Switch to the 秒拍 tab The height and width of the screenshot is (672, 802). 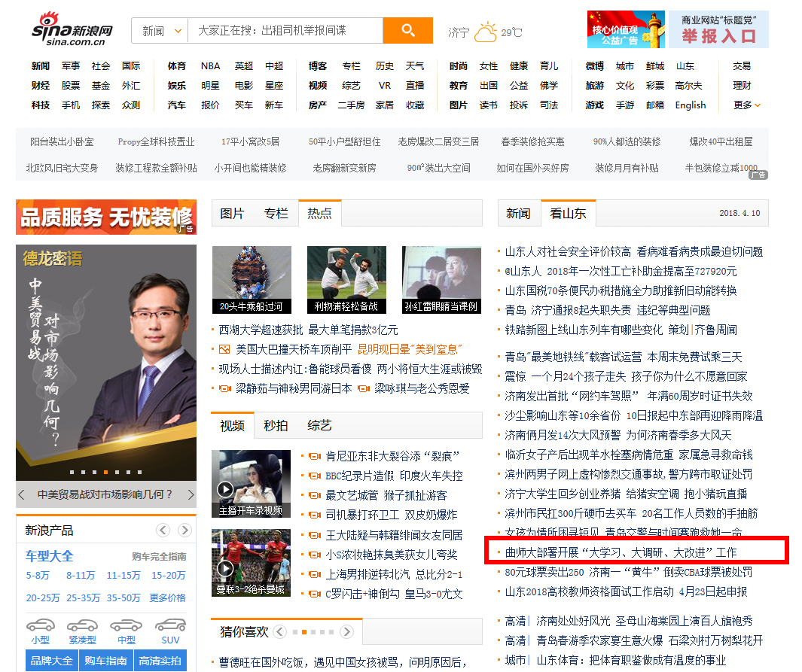276,425
